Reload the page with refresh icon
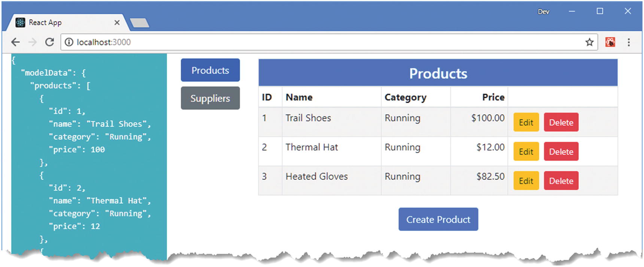Image resolution: width=644 pixels, height=267 pixels. pos(49,42)
